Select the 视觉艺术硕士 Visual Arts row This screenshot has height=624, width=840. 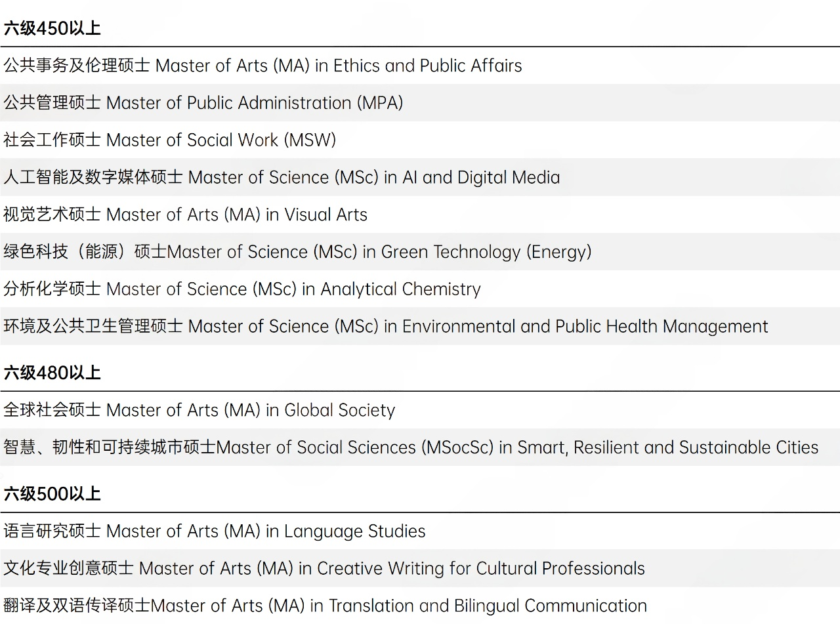tap(185, 215)
